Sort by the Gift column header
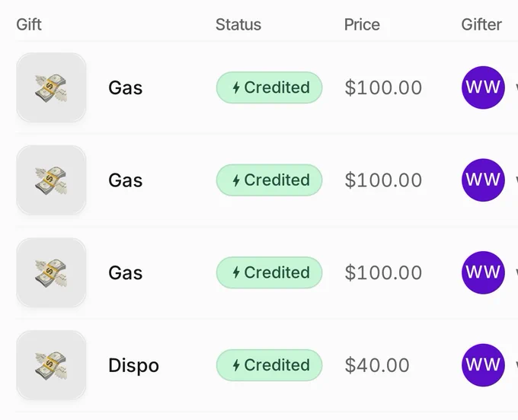 coord(29,24)
